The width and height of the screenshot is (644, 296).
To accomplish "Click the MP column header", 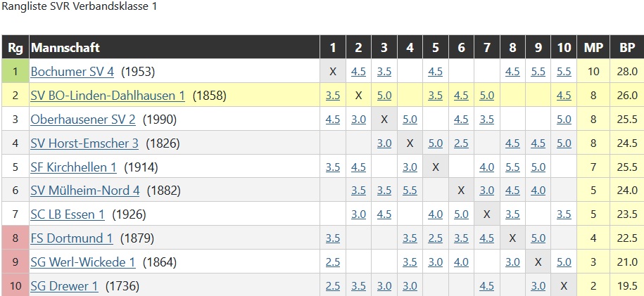I will tap(593, 48).
